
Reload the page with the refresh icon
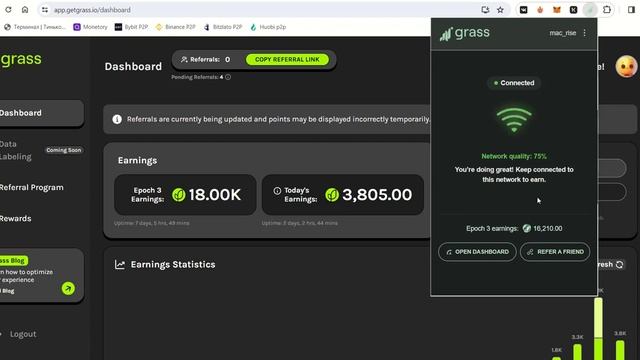pos(8,9)
